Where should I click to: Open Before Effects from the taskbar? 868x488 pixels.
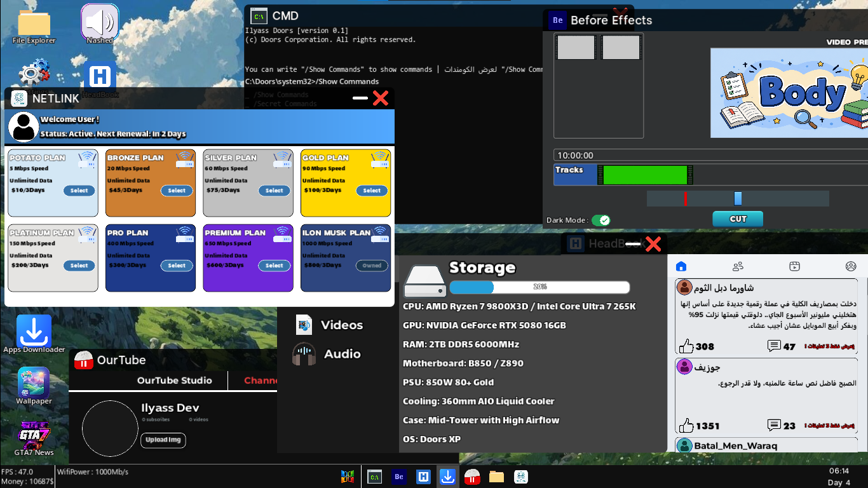coord(399,477)
